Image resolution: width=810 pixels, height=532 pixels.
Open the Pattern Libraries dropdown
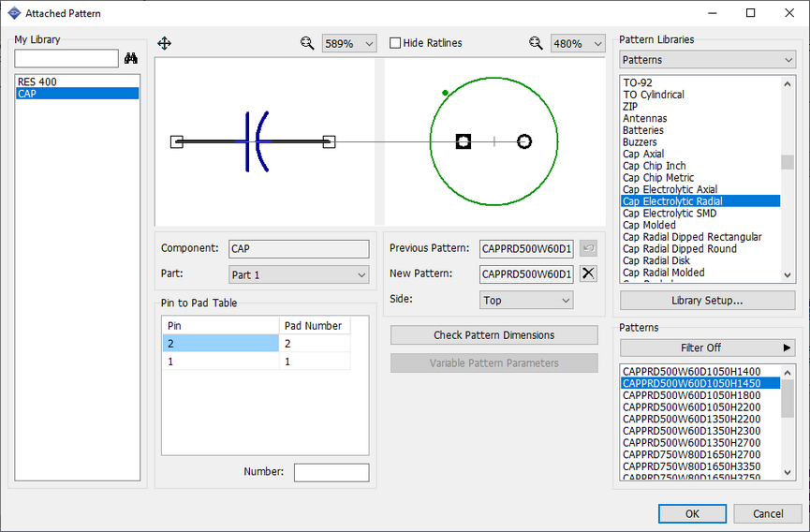707,60
